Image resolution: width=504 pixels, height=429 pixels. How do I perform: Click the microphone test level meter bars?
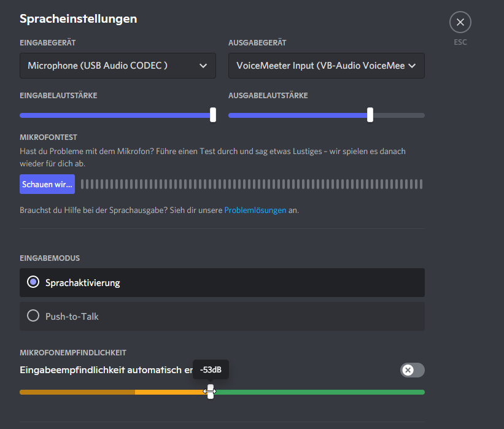click(x=252, y=184)
